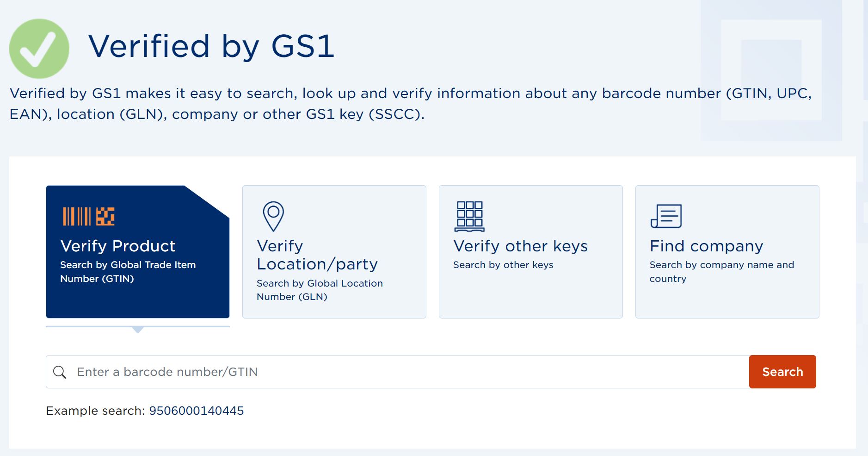Click the location pin icon
The height and width of the screenshot is (456, 868).
click(x=273, y=216)
